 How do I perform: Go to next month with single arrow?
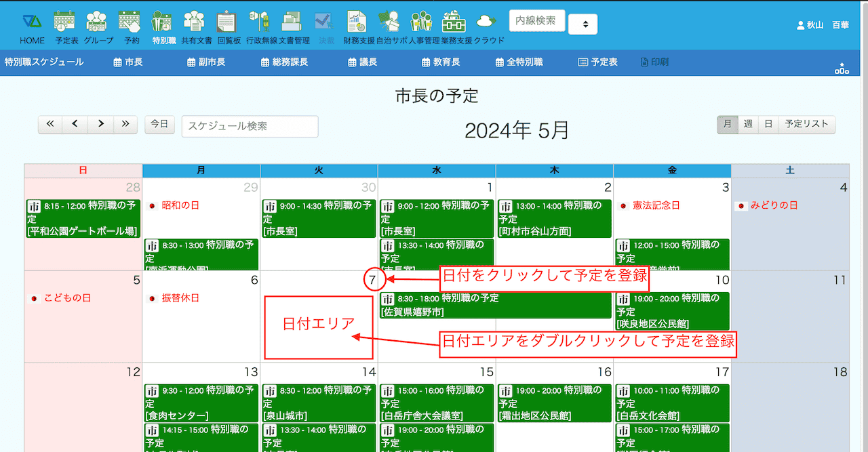point(100,125)
